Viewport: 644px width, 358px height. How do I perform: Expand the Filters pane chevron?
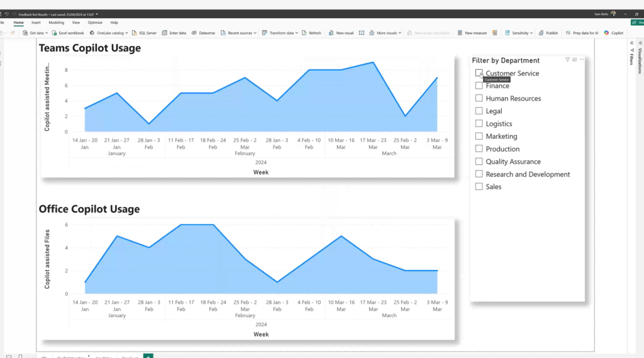pos(632,43)
